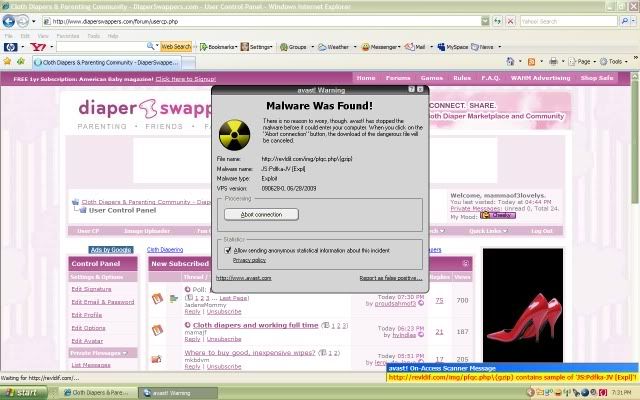The width and height of the screenshot is (640, 400).
Task: Click Log Out on the forum bar
Action: [542, 231]
